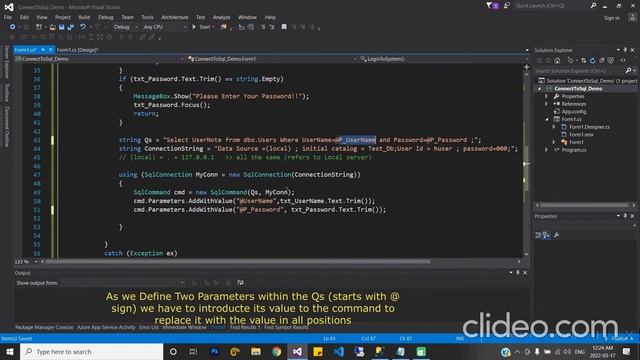Click the Search Solution Explorer input field
640x360 pixels.
point(579,71)
